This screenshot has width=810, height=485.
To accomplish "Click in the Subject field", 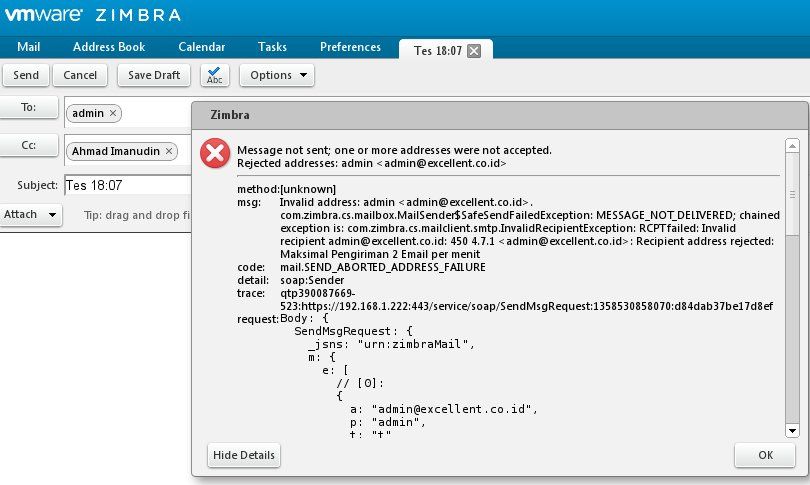I will [128, 185].
